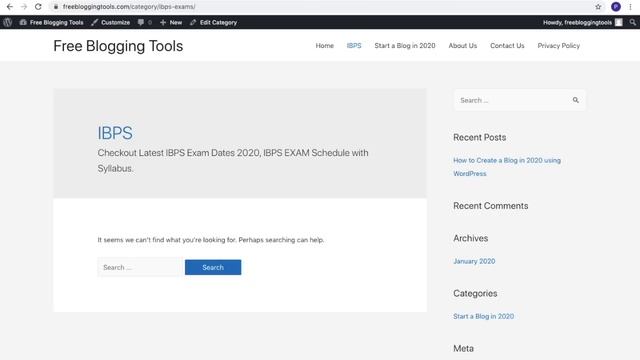Click the Free Blogging Tools site title
Screen dimensions: 640x360
click(118, 46)
